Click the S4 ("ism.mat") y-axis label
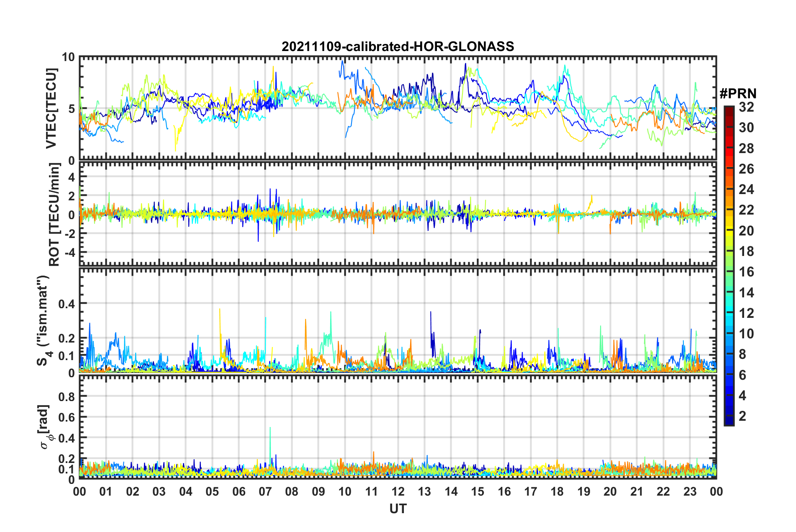Image resolution: width=796 pixels, height=532 pixels. [43, 320]
